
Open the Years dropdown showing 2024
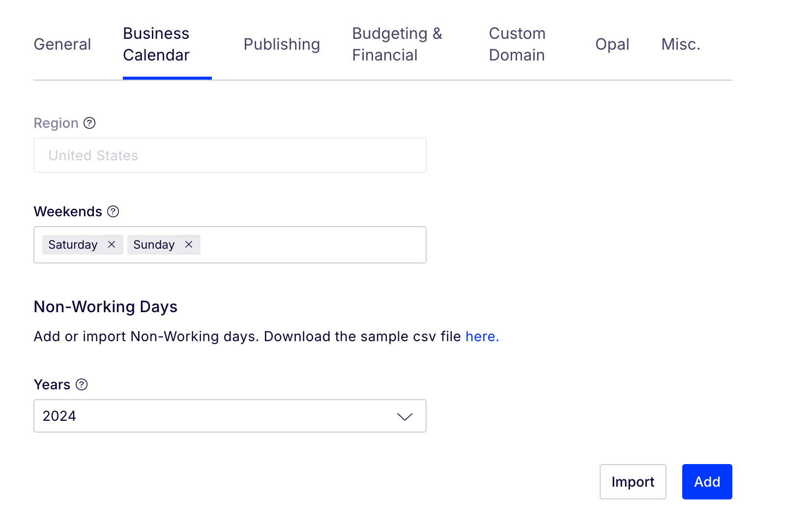tap(230, 416)
